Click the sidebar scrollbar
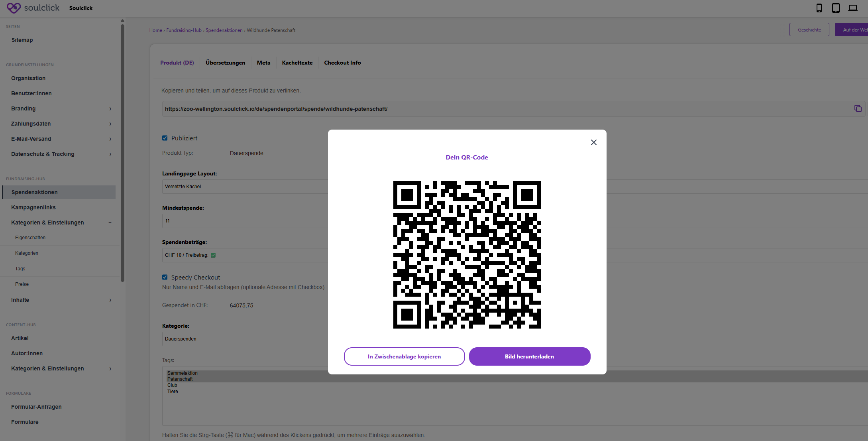The width and height of the screenshot is (868, 441). (122, 153)
